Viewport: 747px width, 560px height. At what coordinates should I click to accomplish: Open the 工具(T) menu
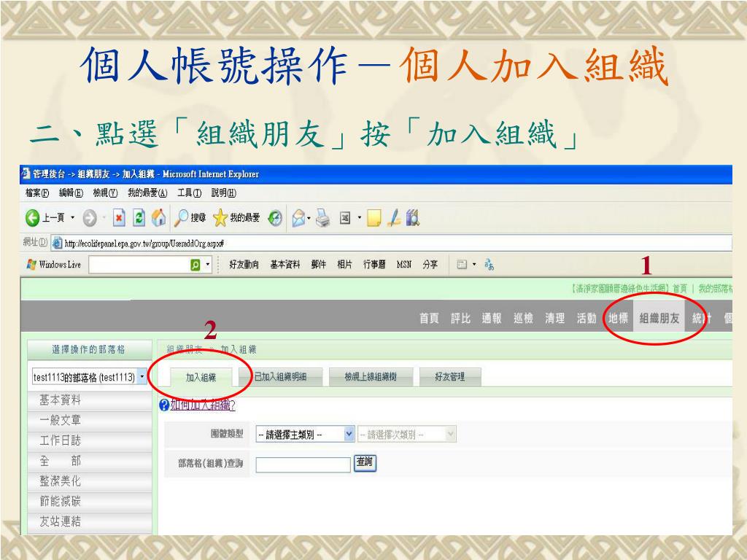(189, 192)
